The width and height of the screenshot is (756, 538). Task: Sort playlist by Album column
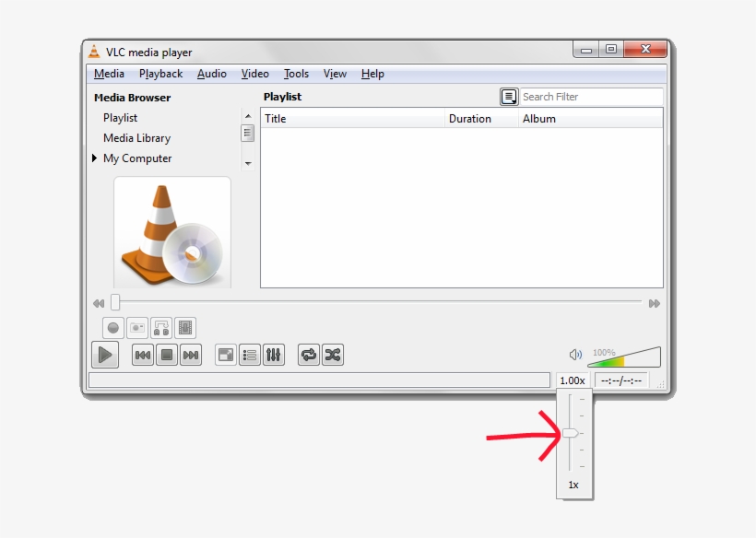[x=591, y=119]
